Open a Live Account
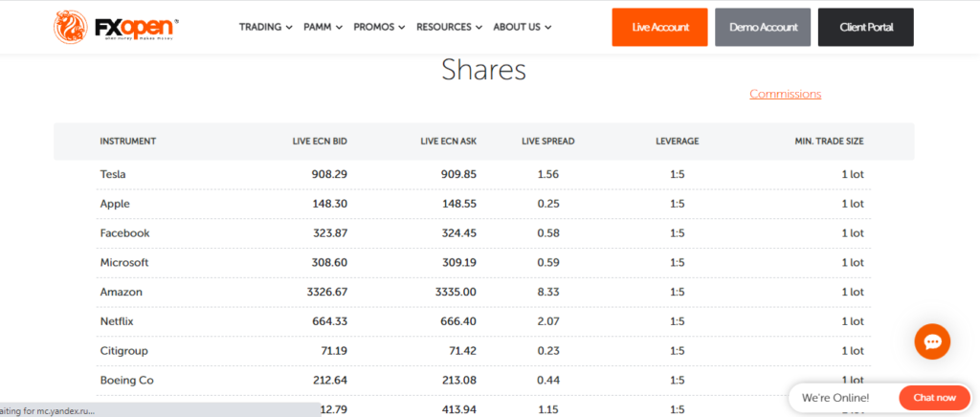This screenshot has width=980, height=417. click(660, 27)
